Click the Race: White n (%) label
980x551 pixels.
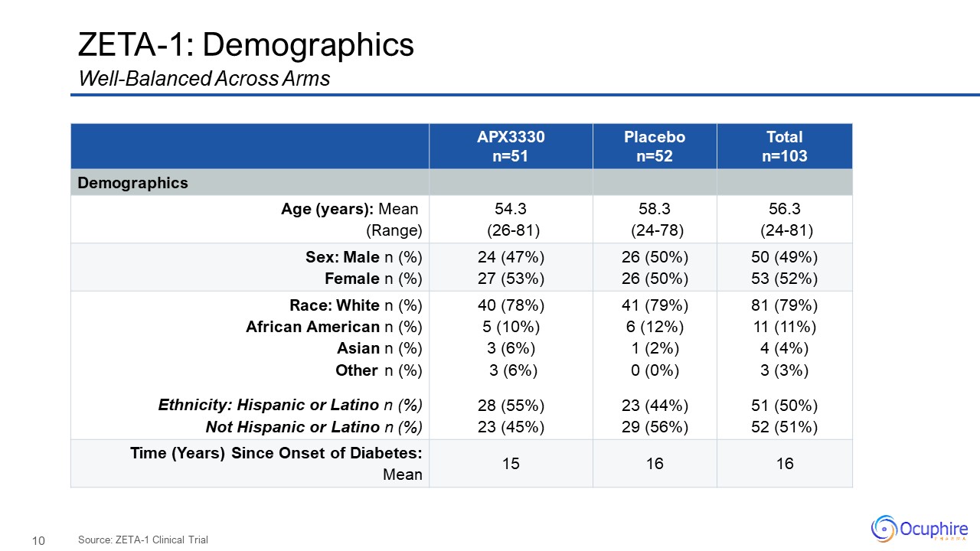pos(355,305)
